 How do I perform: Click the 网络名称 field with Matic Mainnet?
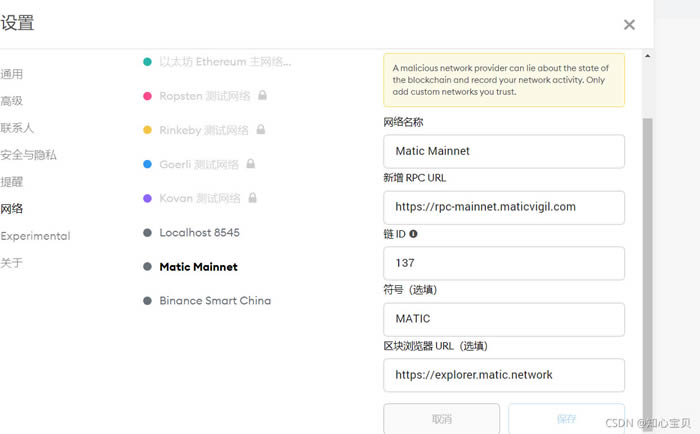tap(504, 151)
